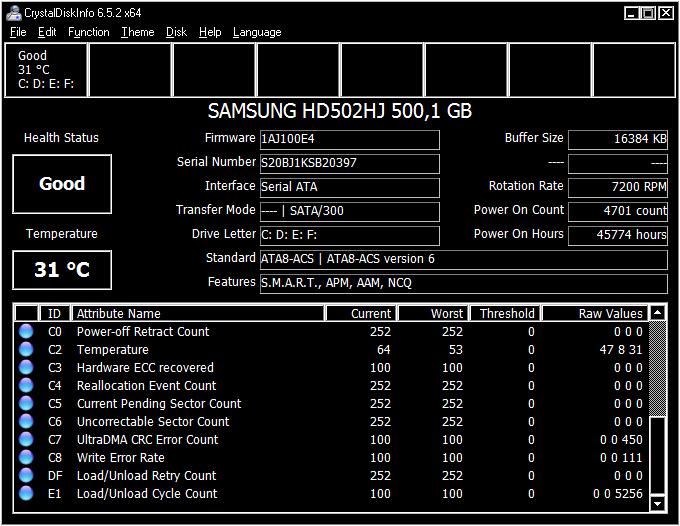Select the Good 31 °C disk tab
The width and height of the screenshot is (680, 526).
[x=46, y=69]
